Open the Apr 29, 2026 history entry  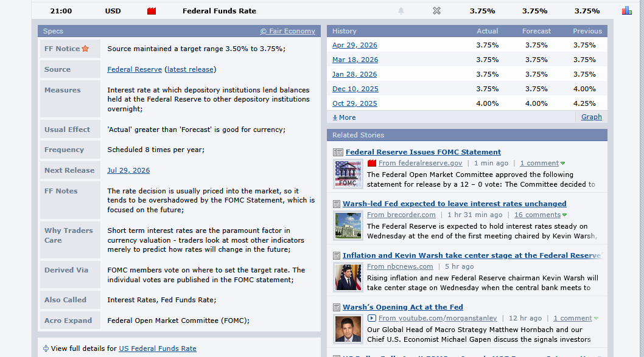355,45
